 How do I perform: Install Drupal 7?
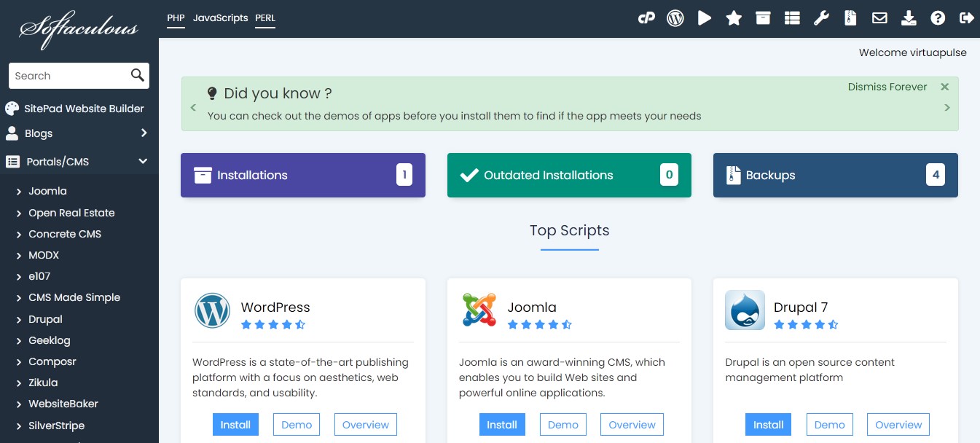(768, 425)
